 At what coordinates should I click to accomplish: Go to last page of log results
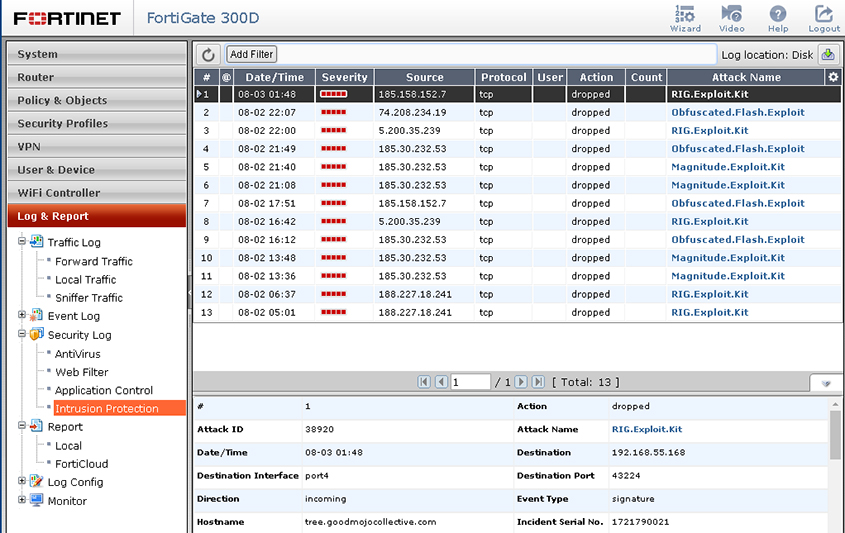(538, 382)
